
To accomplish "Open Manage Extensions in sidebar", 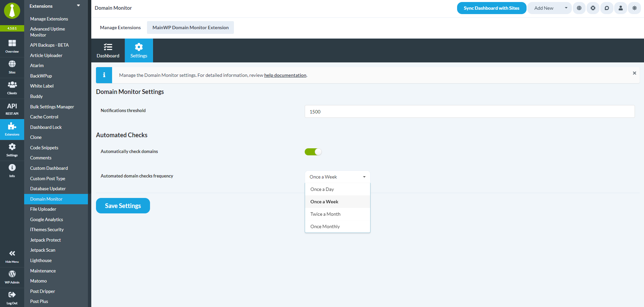I will (49, 19).
